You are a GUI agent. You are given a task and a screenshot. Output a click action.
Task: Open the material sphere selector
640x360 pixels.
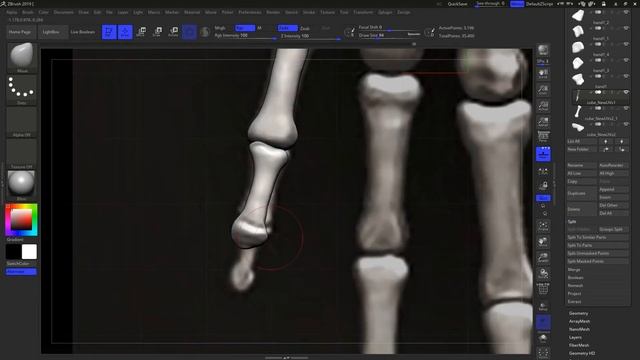pos(22,186)
